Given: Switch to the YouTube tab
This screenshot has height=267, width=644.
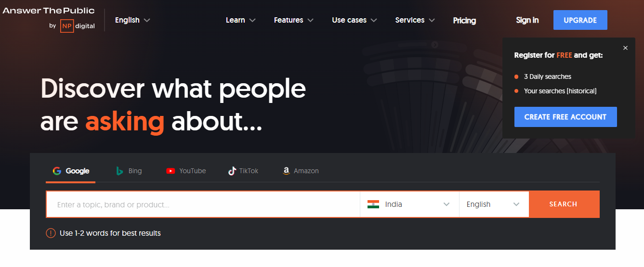Looking at the screenshot, I should 186,171.
